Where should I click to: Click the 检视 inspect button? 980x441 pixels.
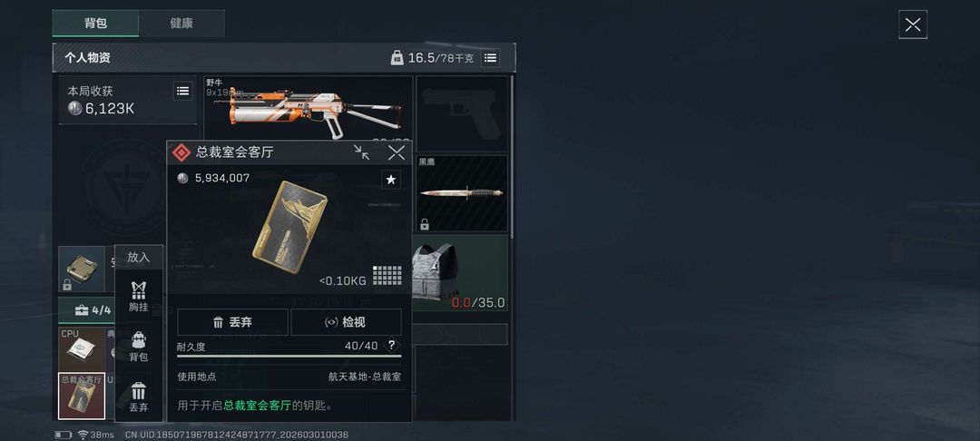coord(347,322)
